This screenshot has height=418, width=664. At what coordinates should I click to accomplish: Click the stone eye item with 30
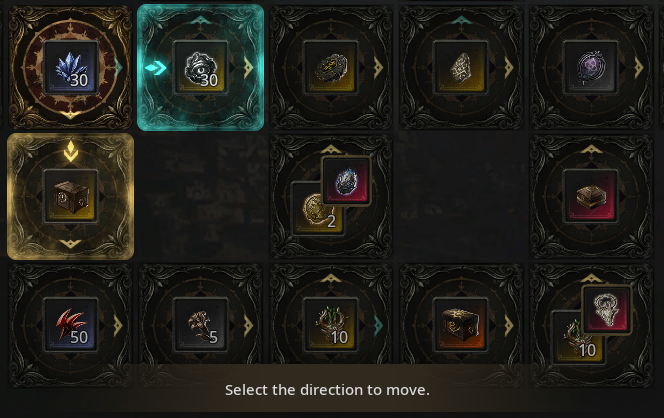201,67
